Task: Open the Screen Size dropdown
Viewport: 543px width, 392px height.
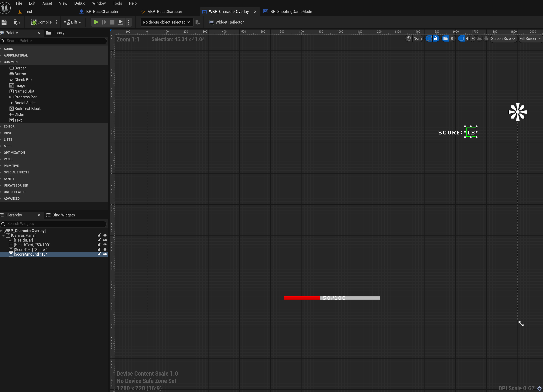Action: [503, 39]
